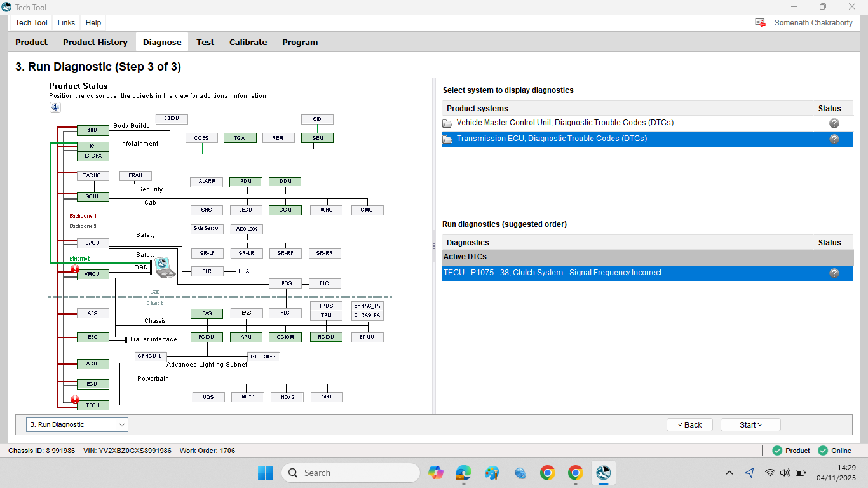Click status question mark for Transmission ECU row
This screenshot has width=868, height=488.
pos(834,139)
